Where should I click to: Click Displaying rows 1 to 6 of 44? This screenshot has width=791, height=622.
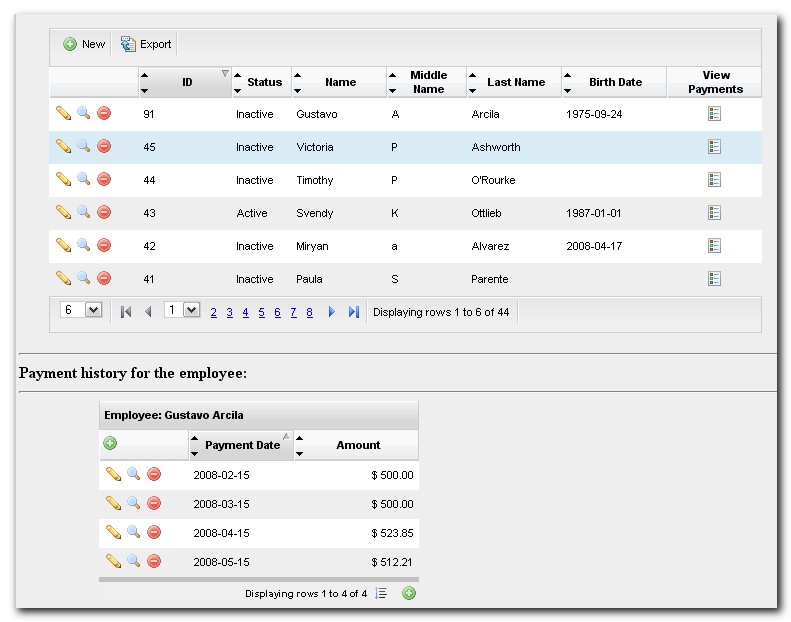tap(441, 312)
